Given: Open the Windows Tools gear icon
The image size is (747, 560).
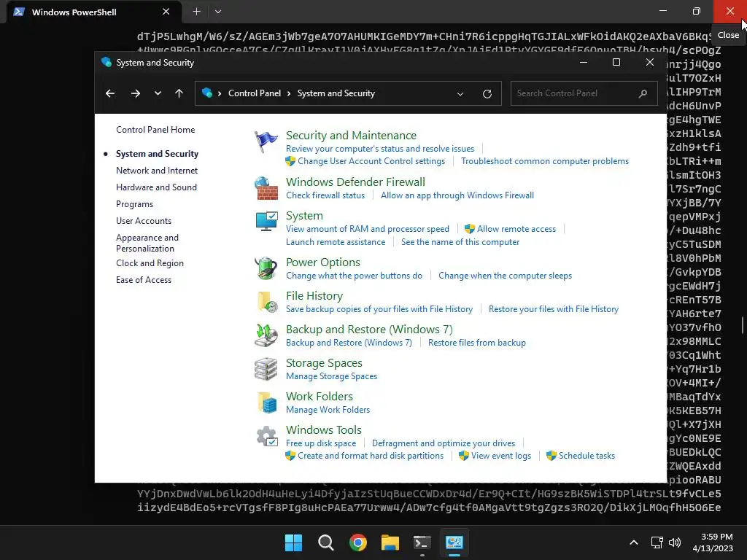Looking at the screenshot, I should coord(267,436).
